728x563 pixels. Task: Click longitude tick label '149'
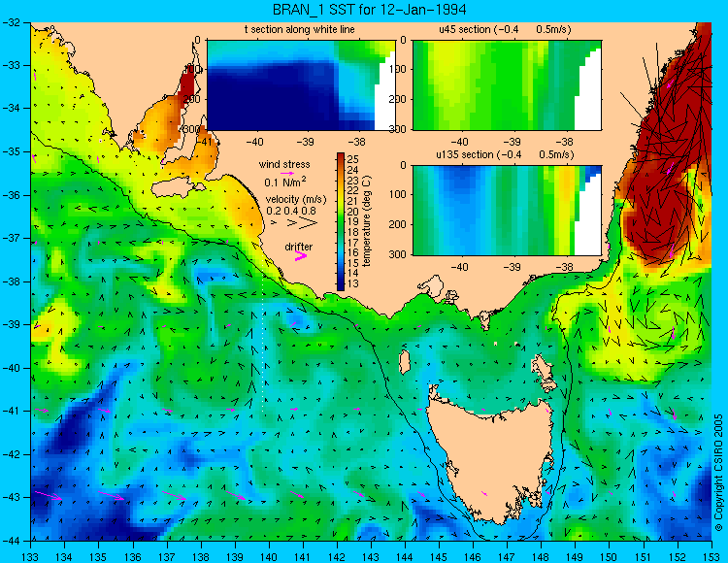point(576,556)
